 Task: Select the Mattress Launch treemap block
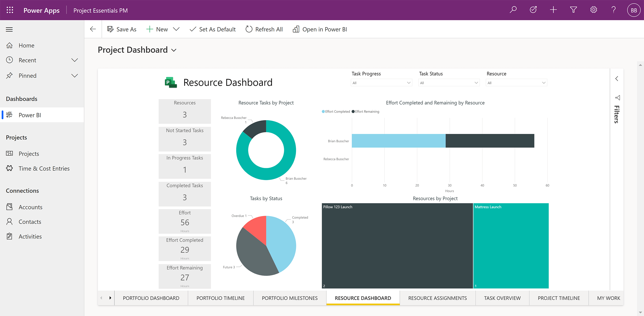pos(511,246)
